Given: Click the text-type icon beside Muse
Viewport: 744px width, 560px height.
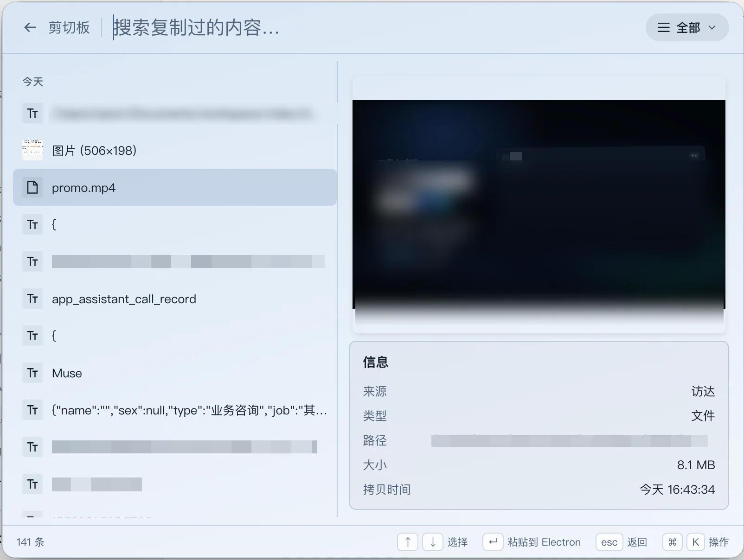Looking at the screenshot, I should tap(32, 373).
